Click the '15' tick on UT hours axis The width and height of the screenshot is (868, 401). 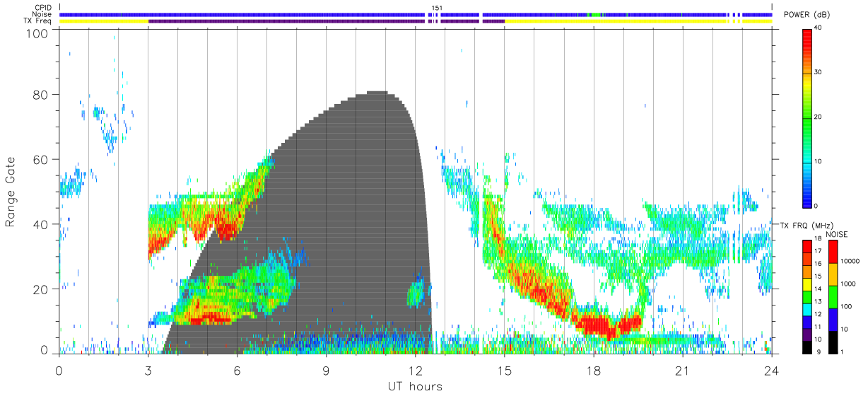click(x=505, y=370)
